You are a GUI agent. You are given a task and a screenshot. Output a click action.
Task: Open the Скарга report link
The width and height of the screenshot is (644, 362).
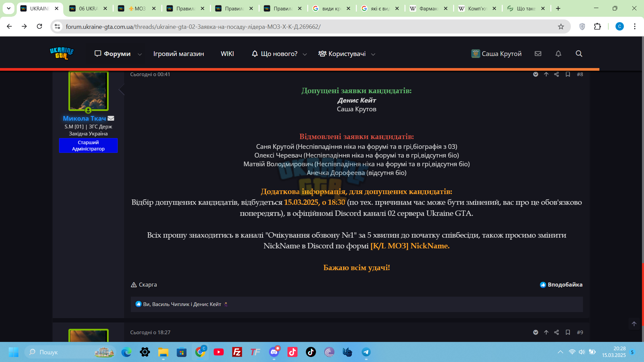click(144, 285)
